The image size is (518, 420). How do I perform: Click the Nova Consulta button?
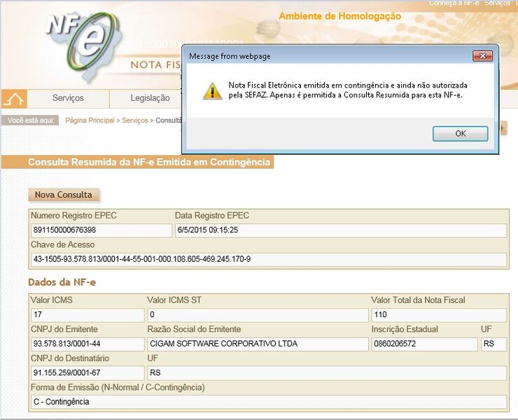click(64, 195)
